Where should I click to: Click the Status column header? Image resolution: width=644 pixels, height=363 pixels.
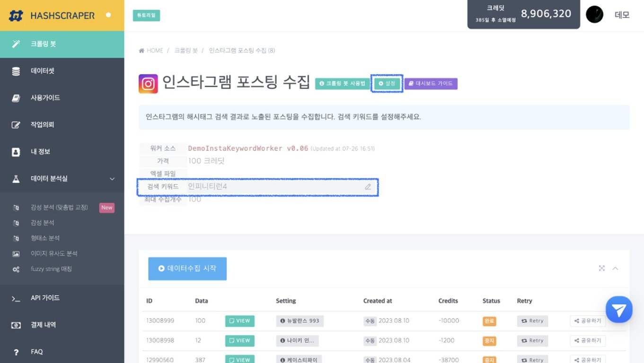point(491,301)
